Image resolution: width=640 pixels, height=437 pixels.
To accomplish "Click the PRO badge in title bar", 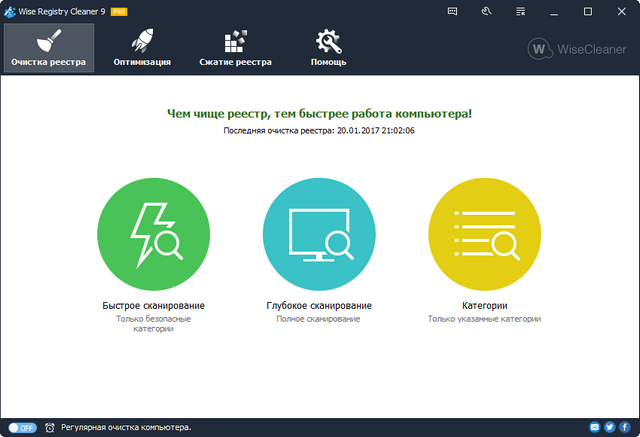I will pyautogui.click(x=119, y=12).
